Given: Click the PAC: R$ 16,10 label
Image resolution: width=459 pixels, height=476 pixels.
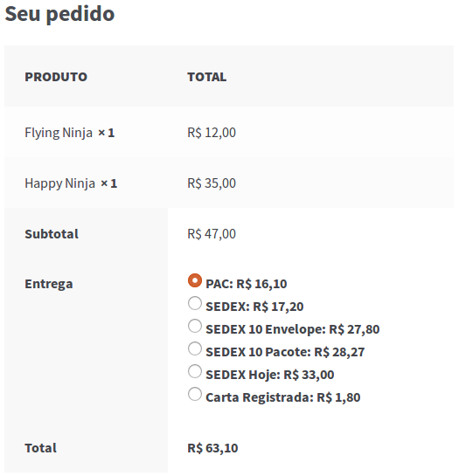Looking at the screenshot, I should click(247, 284).
